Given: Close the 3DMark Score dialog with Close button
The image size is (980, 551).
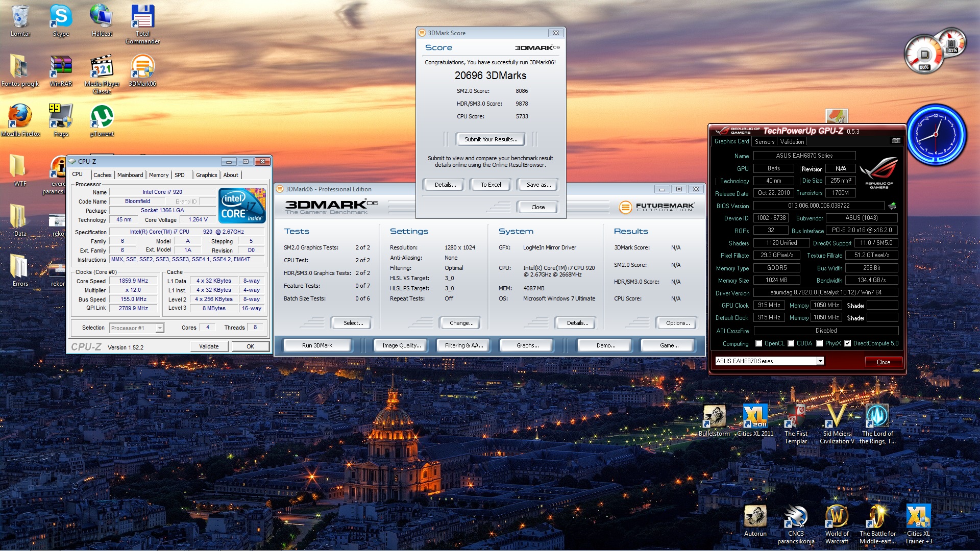Looking at the screenshot, I should (538, 207).
